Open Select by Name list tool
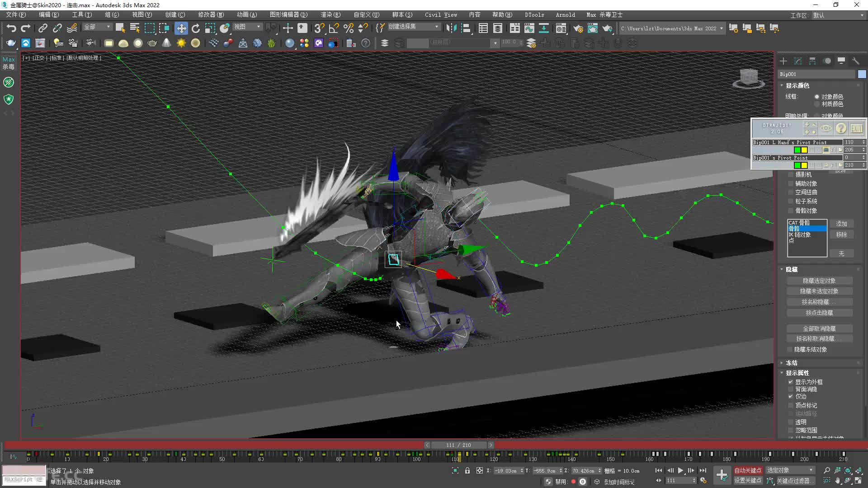This screenshot has width=868, height=488. tap(135, 28)
